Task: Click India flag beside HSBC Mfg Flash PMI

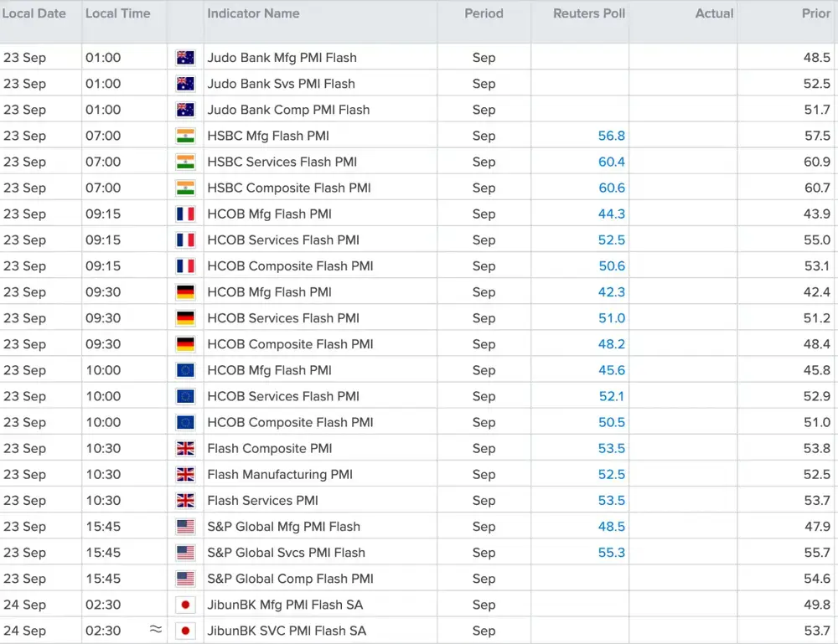Action: (185, 137)
